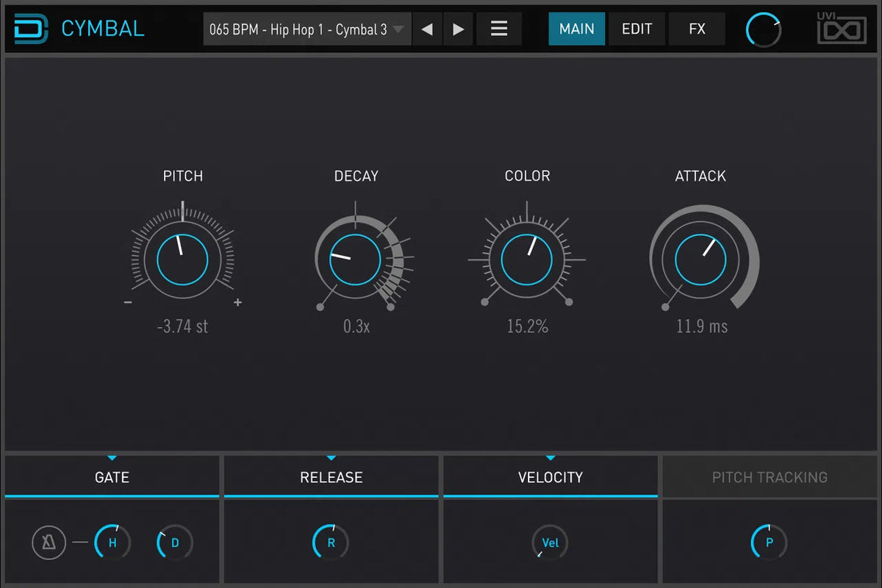
Task: Click the Attack value 11.9 ms readout
Action: click(x=702, y=326)
